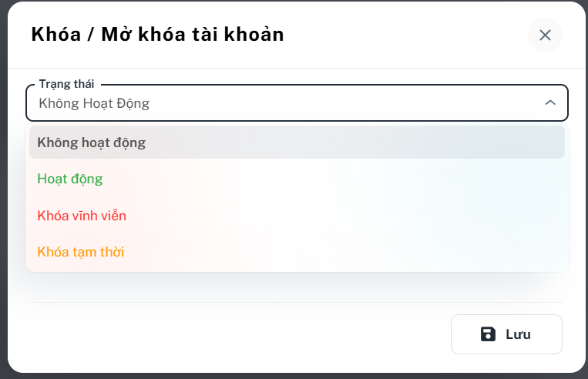Click the blank space right of Khóa vĩnh viễn
Viewport: 588px width, 379px height.
[345, 216]
